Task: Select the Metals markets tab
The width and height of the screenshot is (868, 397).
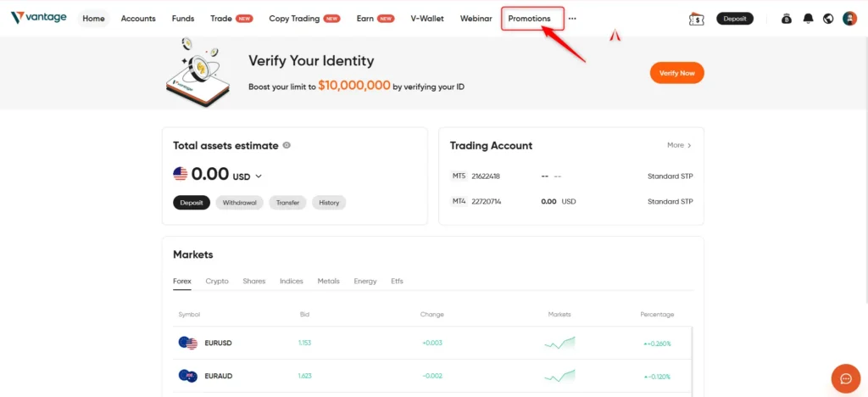Action: (x=328, y=282)
